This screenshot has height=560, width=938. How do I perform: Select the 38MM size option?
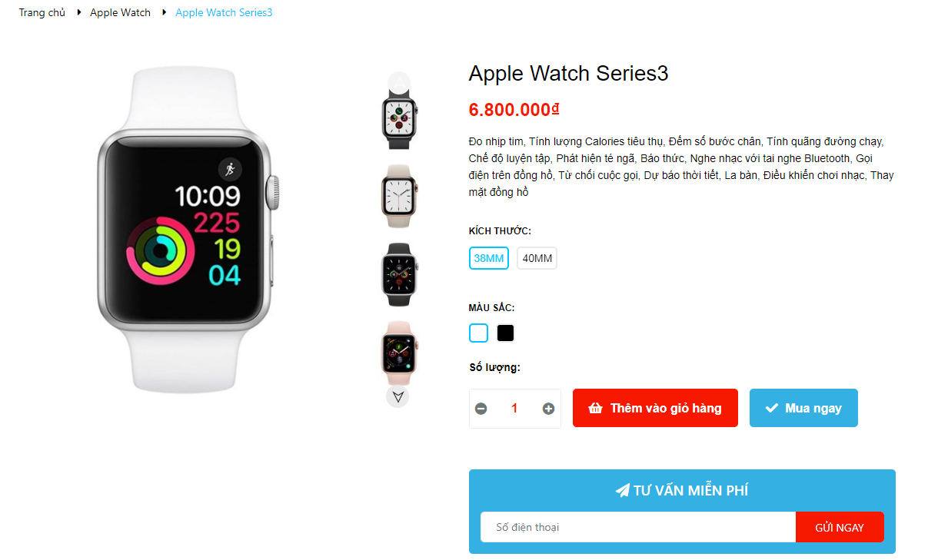(489, 258)
